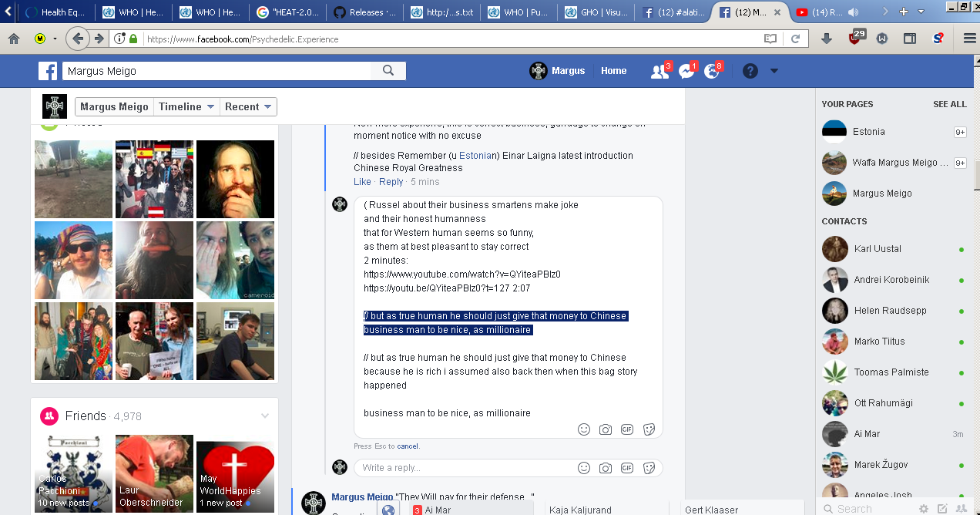
Task: Open the Messenger messages icon
Action: (686, 72)
